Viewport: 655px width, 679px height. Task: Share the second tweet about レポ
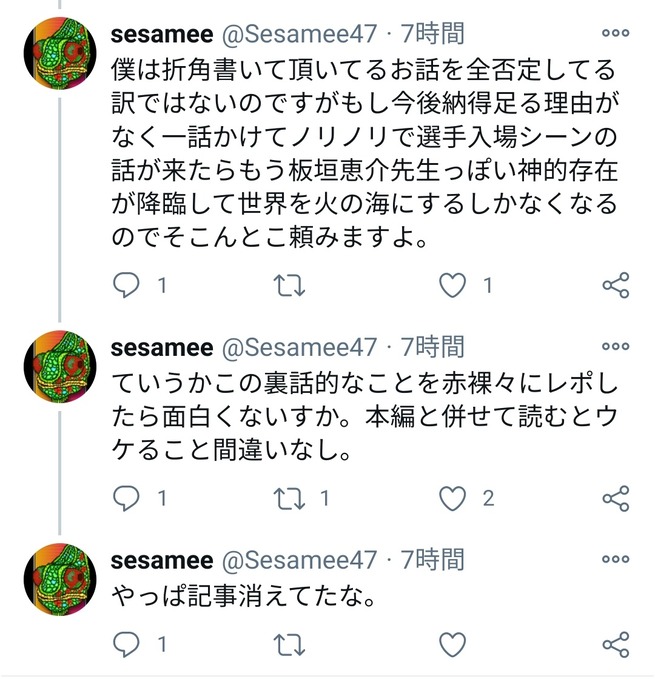point(616,497)
